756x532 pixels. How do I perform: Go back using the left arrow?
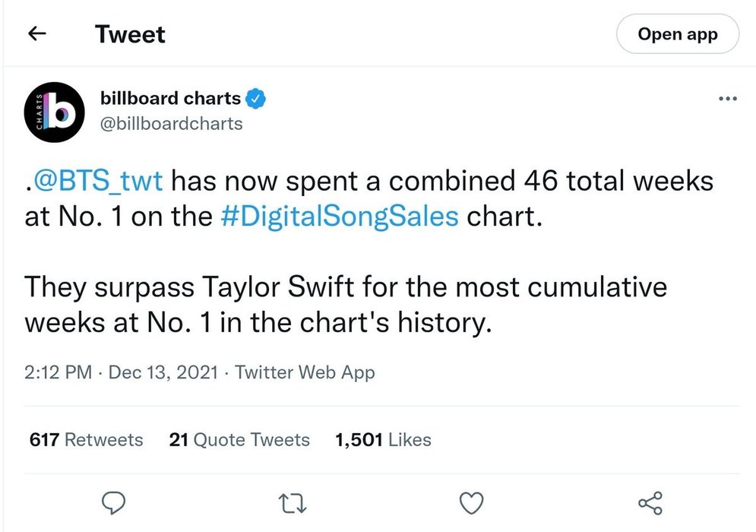[x=38, y=34]
